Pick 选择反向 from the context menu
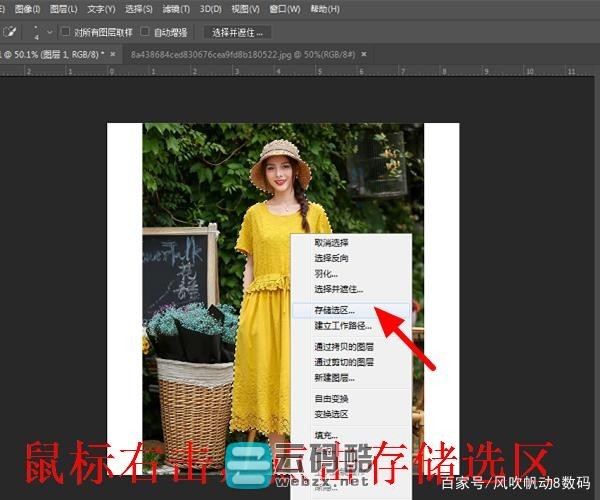Viewport: 600px width, 500px height. point(332,257)
